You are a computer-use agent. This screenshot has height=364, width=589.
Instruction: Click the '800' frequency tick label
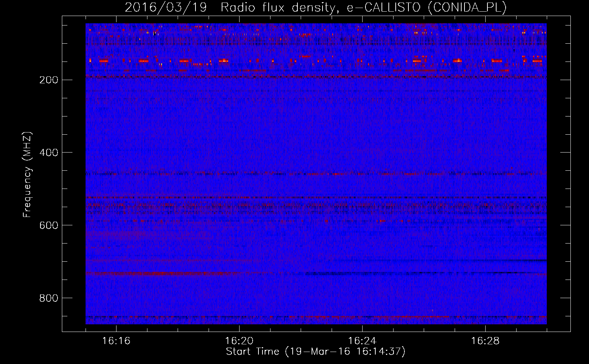[49, 298]
